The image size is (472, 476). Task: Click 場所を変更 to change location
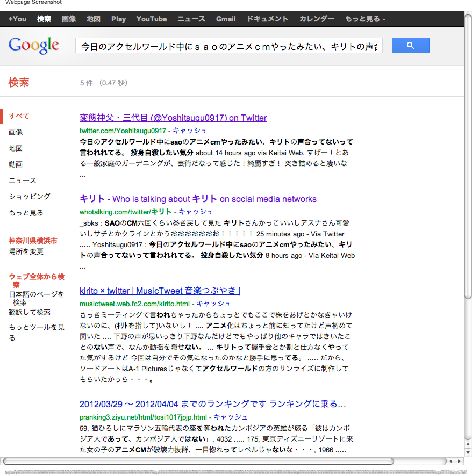pos(26,251)
